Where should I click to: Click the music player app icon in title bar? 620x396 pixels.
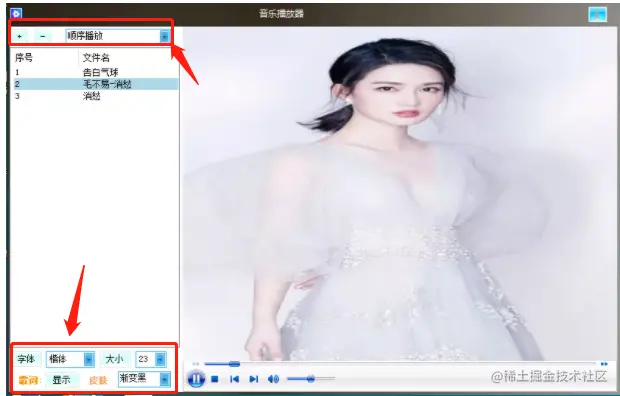pos(16,13)
